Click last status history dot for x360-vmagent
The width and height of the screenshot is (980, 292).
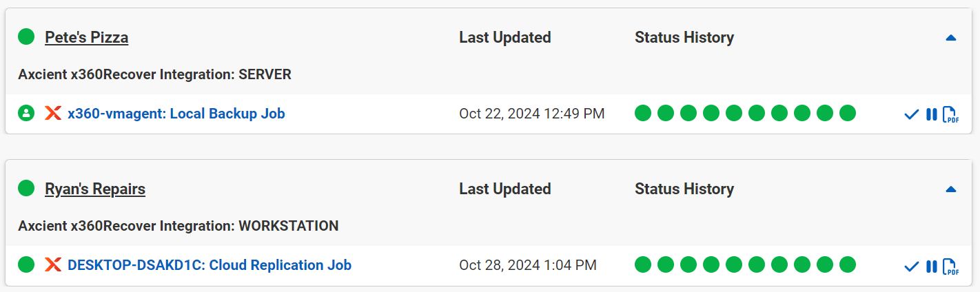848,113
